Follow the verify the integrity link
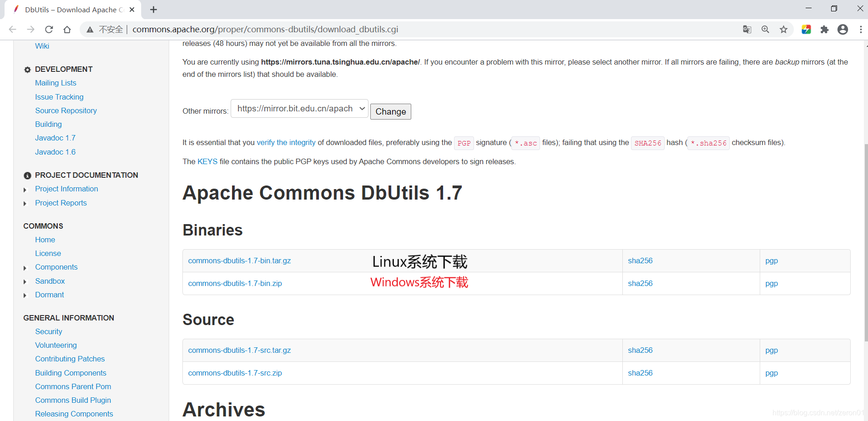The image size is (868, 421). (x=286, y=142)
